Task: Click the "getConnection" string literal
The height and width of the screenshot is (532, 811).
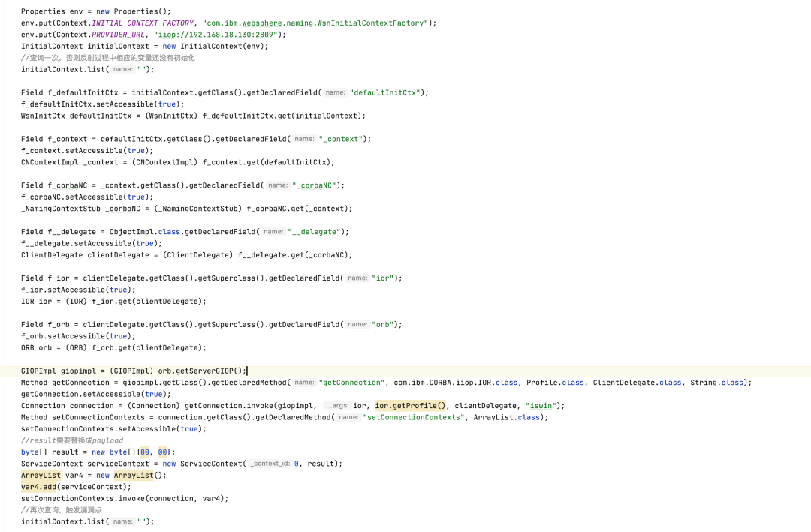Action: point(351,383)
